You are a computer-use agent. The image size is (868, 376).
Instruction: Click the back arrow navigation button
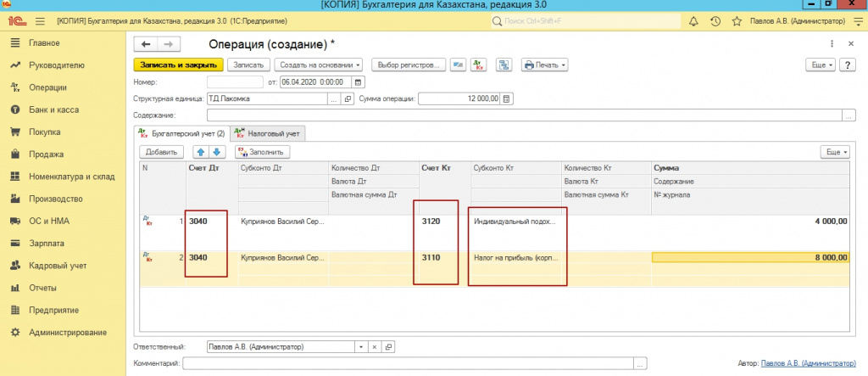(147, 44)
